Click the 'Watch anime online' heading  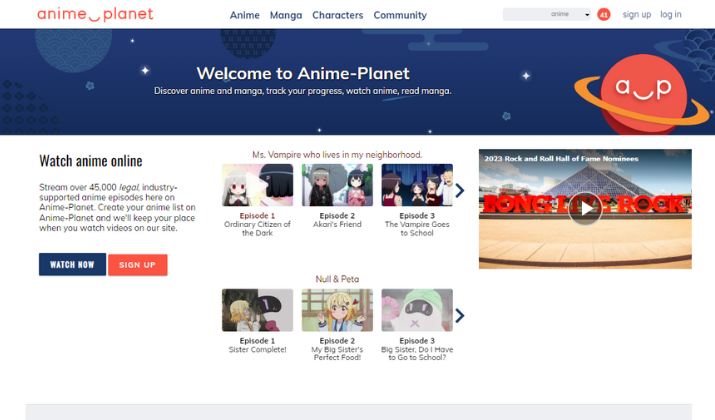(x=91, y=161)
